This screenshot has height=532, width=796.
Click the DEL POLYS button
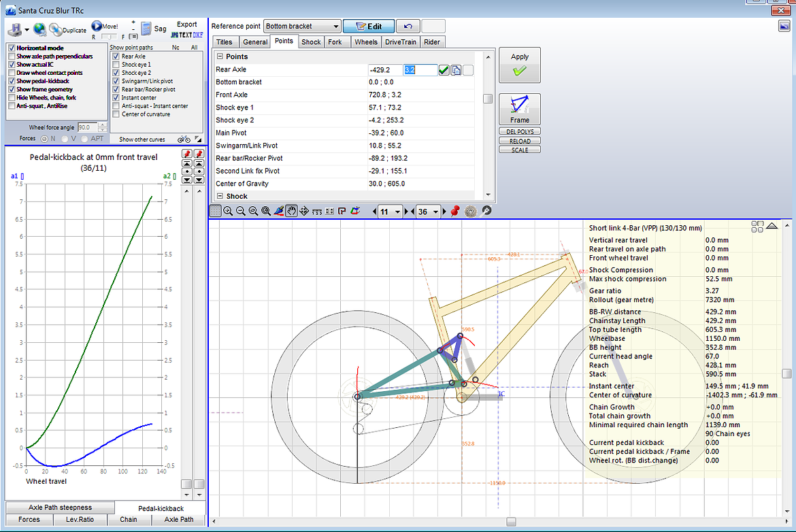point(519,131)
